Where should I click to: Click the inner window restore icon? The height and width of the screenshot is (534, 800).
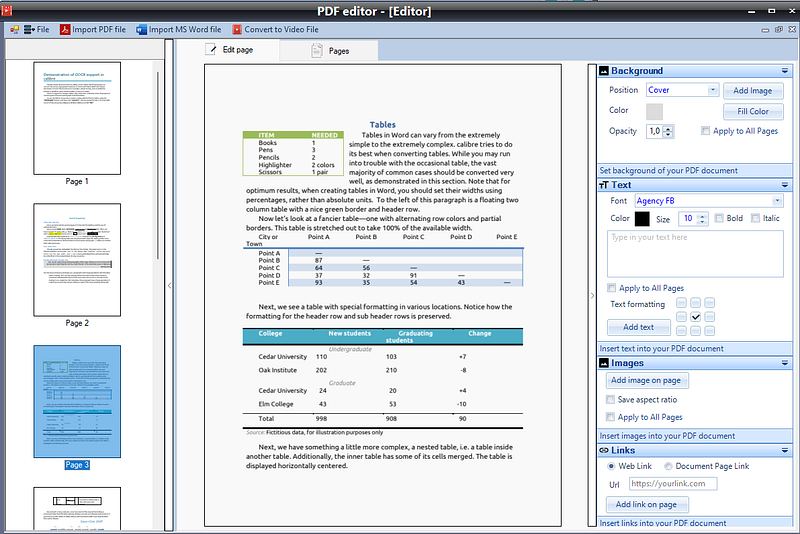click(x=779, y=30)
